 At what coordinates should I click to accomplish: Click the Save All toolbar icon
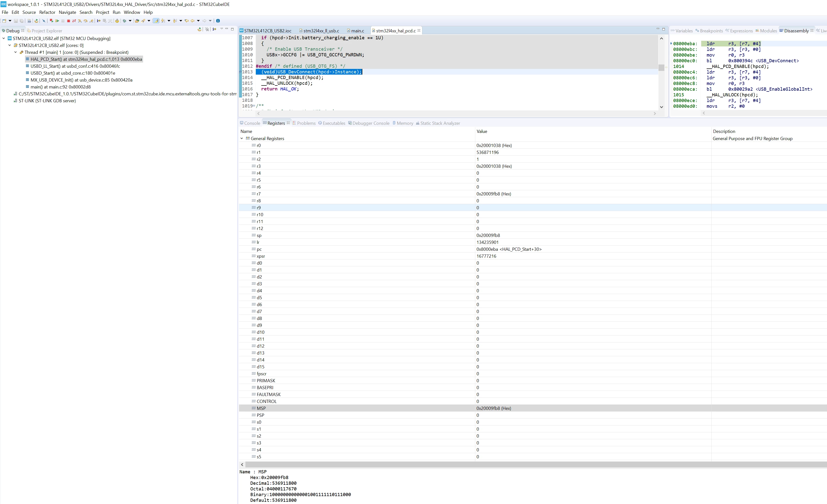pos(22,21)
